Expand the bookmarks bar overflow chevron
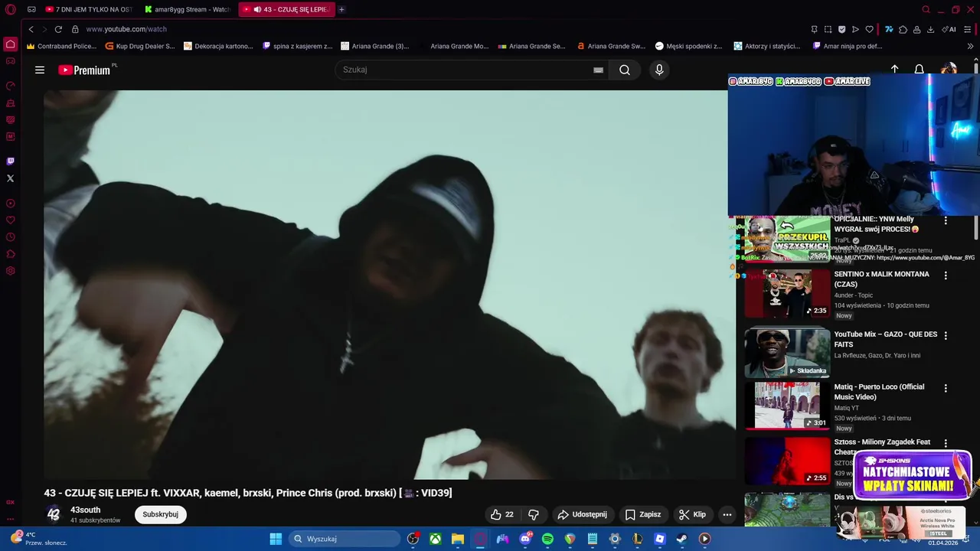The height and width of the screenshot is (551, 980). [x=970, y=46]
